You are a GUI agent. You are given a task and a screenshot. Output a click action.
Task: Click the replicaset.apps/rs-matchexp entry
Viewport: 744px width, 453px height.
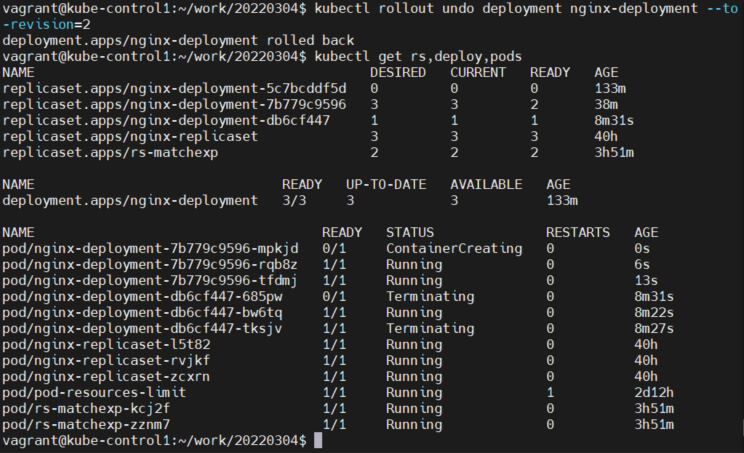tap(110, 153)
